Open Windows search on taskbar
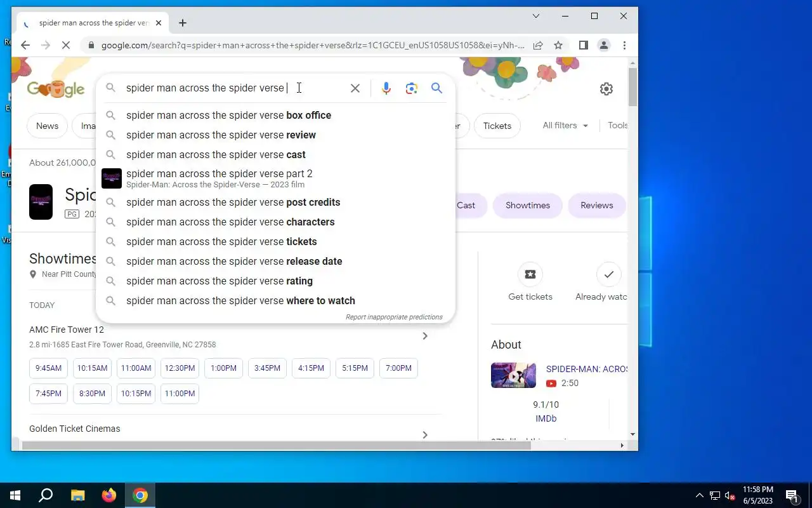812x508 pixels. [46, 495]
